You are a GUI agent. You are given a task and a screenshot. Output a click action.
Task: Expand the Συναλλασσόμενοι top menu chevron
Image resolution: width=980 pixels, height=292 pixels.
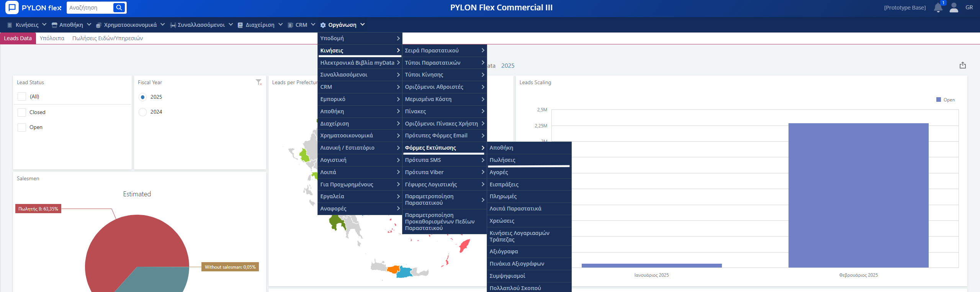coord(231,24)
